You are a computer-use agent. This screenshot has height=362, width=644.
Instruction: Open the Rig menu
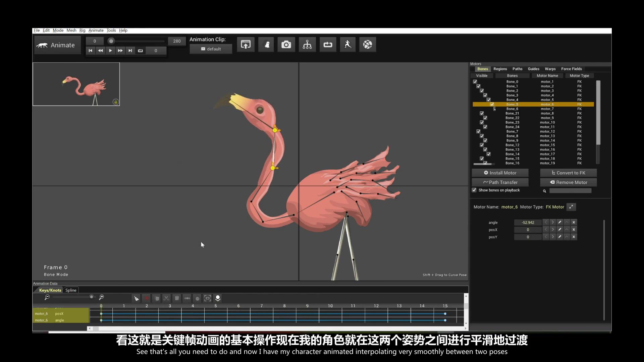pos(82,30)
